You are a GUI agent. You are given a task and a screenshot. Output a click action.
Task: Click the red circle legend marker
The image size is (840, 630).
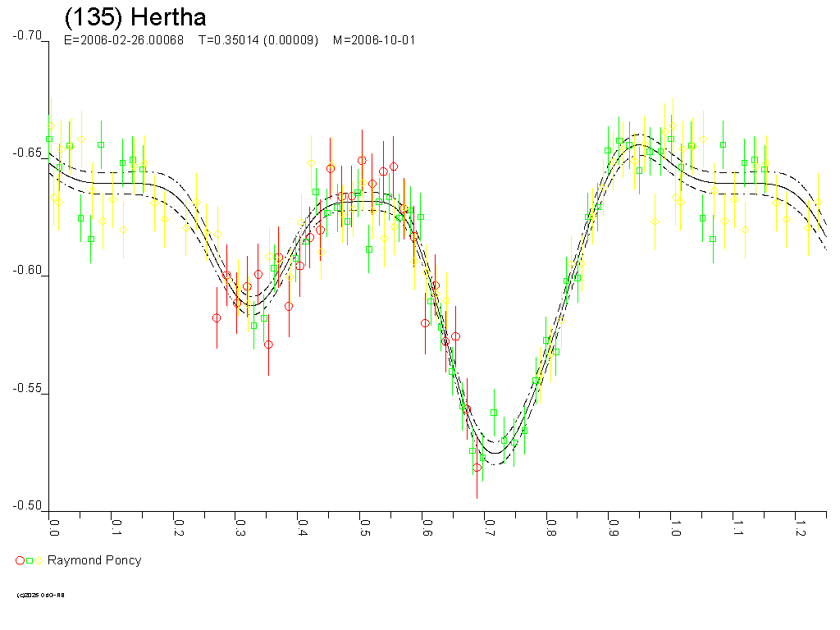tap(20, 561)
